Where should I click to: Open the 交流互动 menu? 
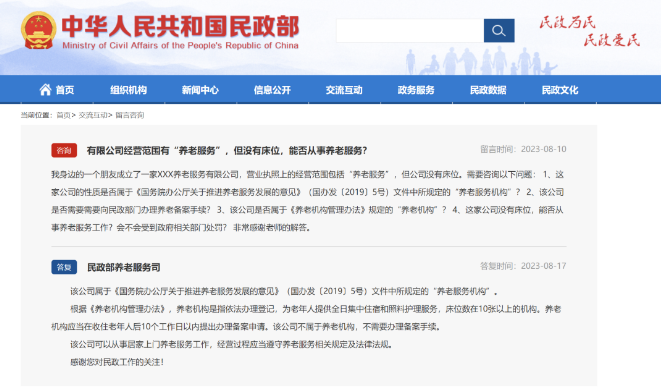[x=344, y=90]
